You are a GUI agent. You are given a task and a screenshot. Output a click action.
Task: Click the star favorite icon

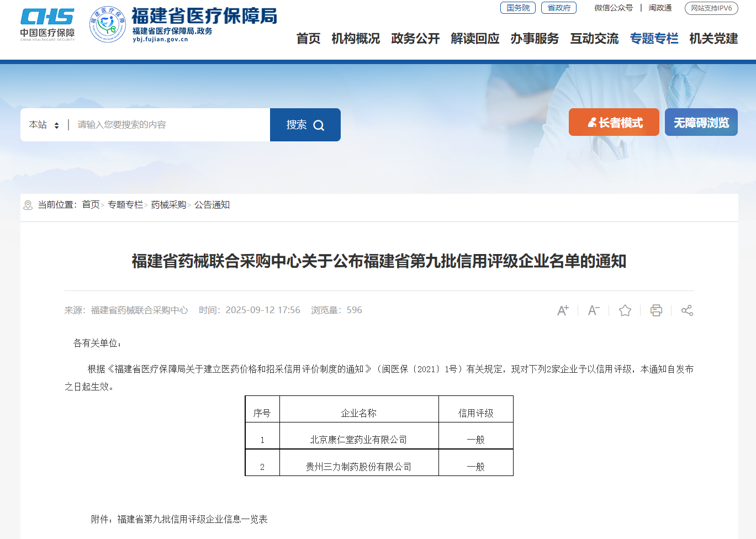click(x=625, y=310)
